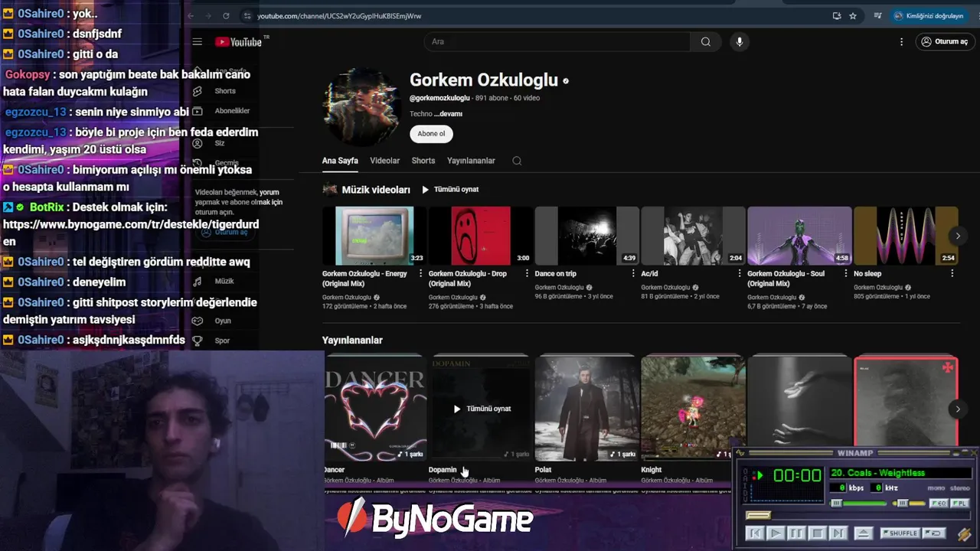This screenshot has width=980, height=551.
Task: Click the YouTube logo
Action: 238,42
